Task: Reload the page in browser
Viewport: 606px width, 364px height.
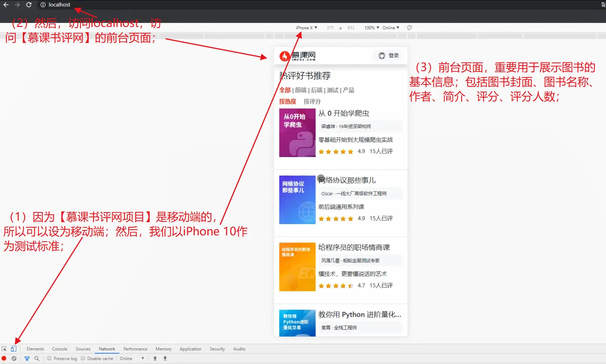Action: click(29, 5)
